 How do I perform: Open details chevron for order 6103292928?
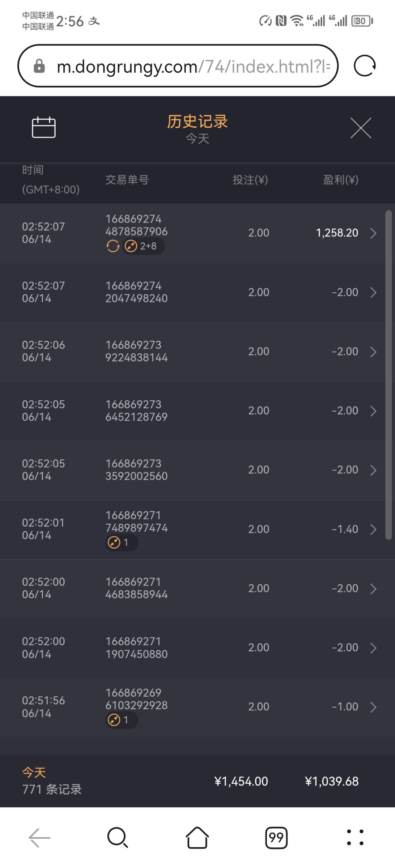(373, 707)
